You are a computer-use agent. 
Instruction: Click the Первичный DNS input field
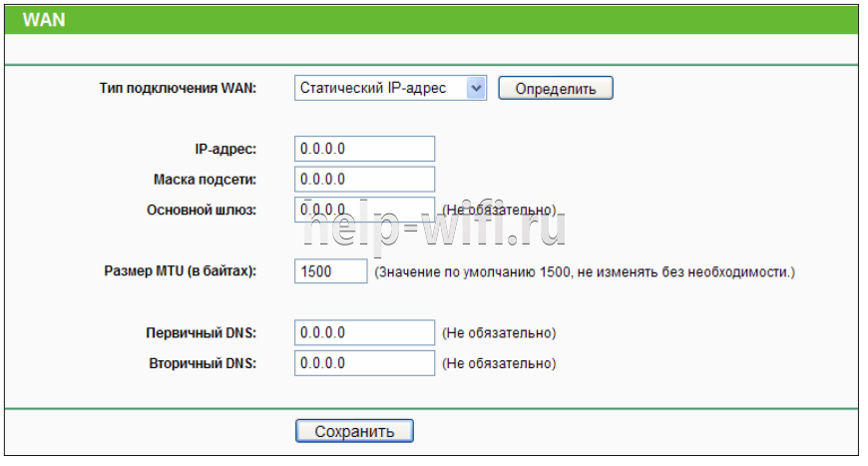click(365, 332)
